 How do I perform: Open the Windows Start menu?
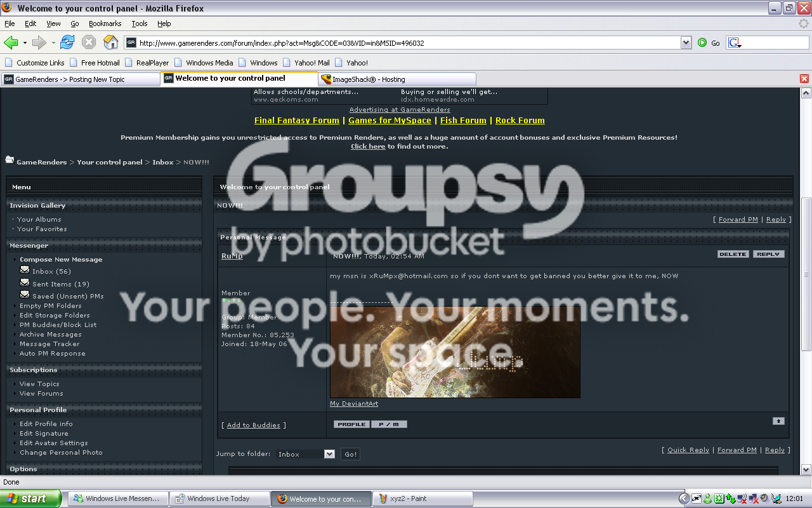tap(31, 498)
